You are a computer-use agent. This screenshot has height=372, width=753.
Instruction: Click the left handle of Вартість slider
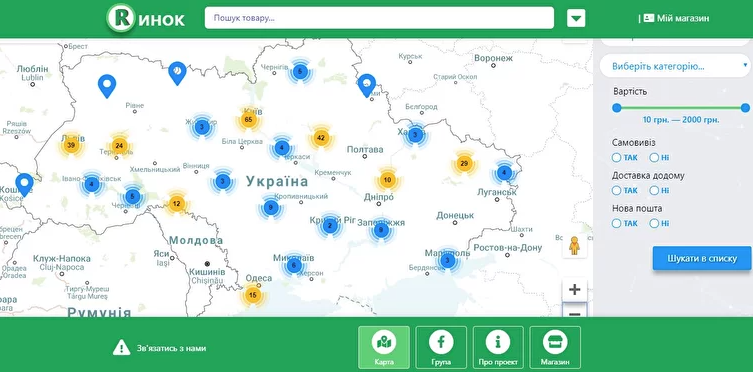617,108
